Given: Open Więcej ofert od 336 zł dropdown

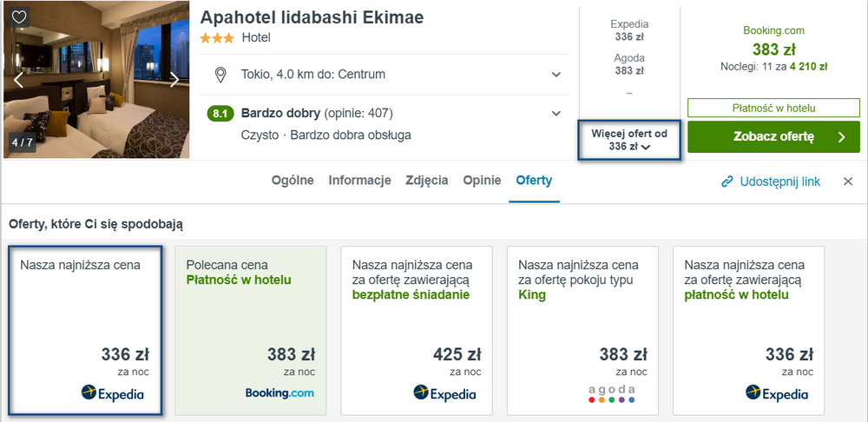Looking at the screenshot, I should [x=629, y=140].
